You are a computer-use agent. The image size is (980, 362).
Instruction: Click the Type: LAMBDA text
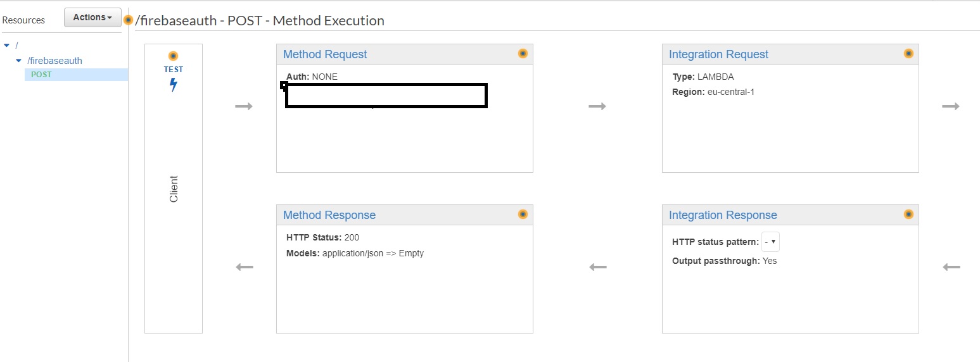coord(703,77)
